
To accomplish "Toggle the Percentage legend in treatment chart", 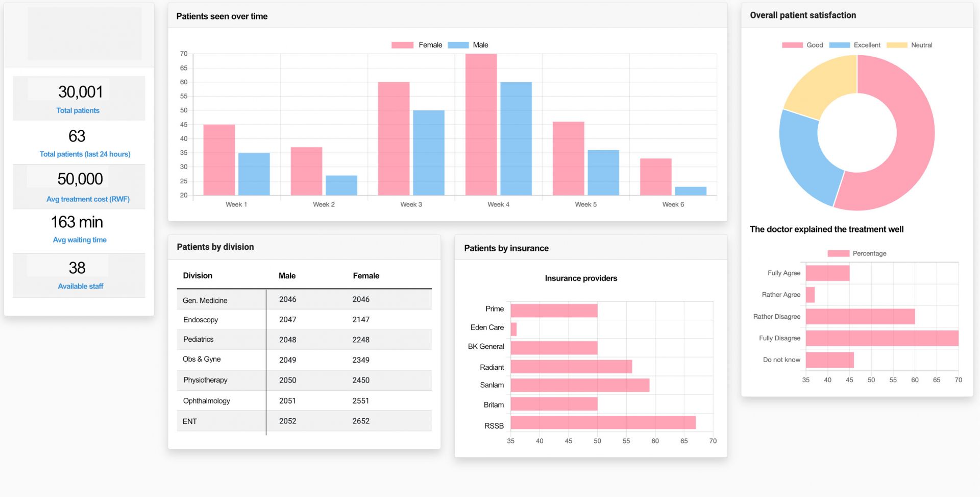I will click(x=857, y=253).
